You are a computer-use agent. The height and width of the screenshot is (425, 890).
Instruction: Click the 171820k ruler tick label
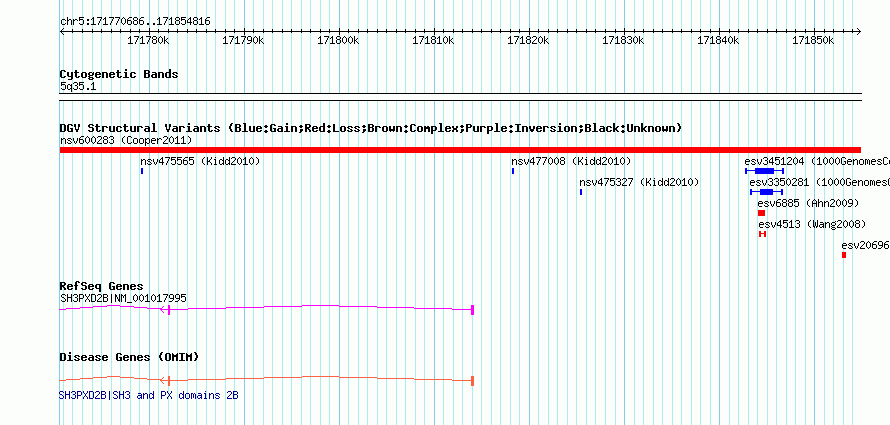528,41
